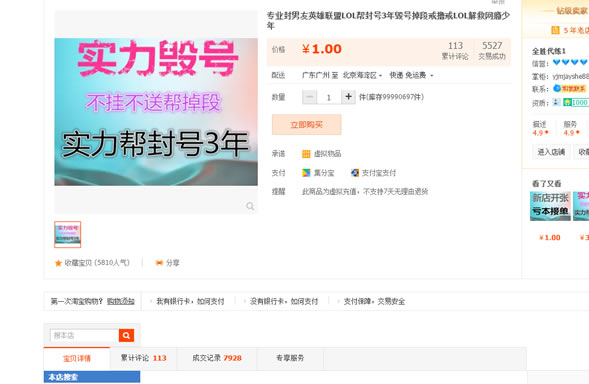The width and height of the screenshot is (589, 384).
Task: Switch to the 宝贝详情 tab
Action: tap(77, 358)
